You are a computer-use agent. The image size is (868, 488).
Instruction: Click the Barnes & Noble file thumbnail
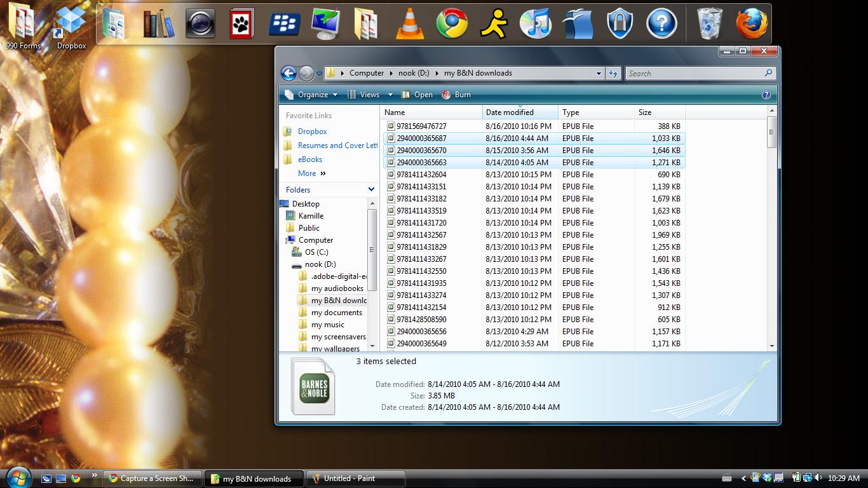point(313,387)
